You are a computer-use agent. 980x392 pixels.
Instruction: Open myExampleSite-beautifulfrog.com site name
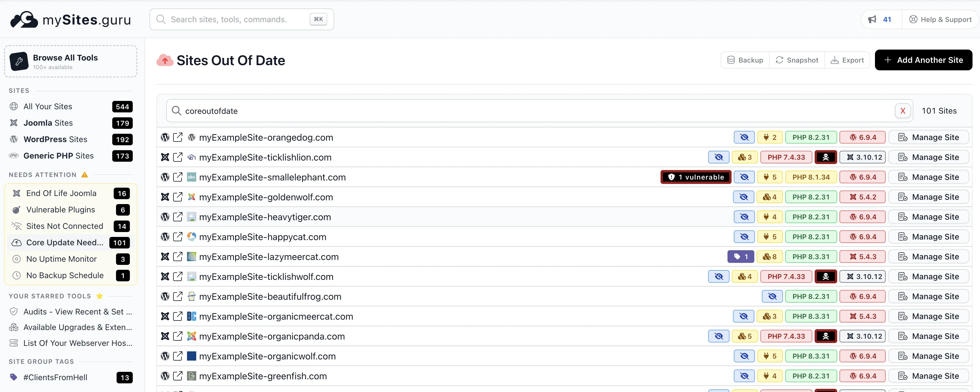click(x=270, y=297)
